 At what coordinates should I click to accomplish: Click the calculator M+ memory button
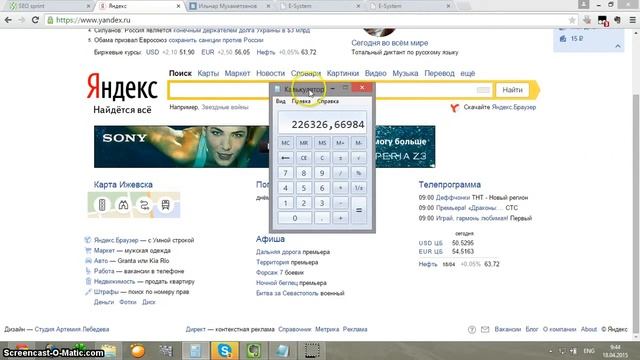point(340,143)
